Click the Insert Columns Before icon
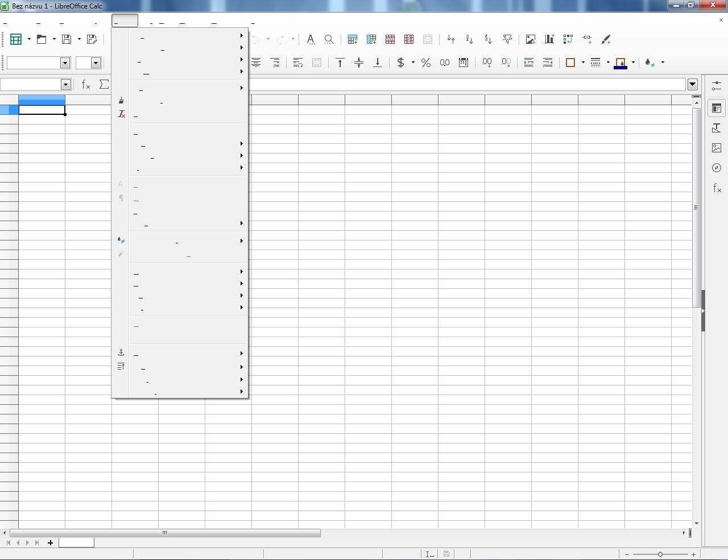 click(371, 39)
